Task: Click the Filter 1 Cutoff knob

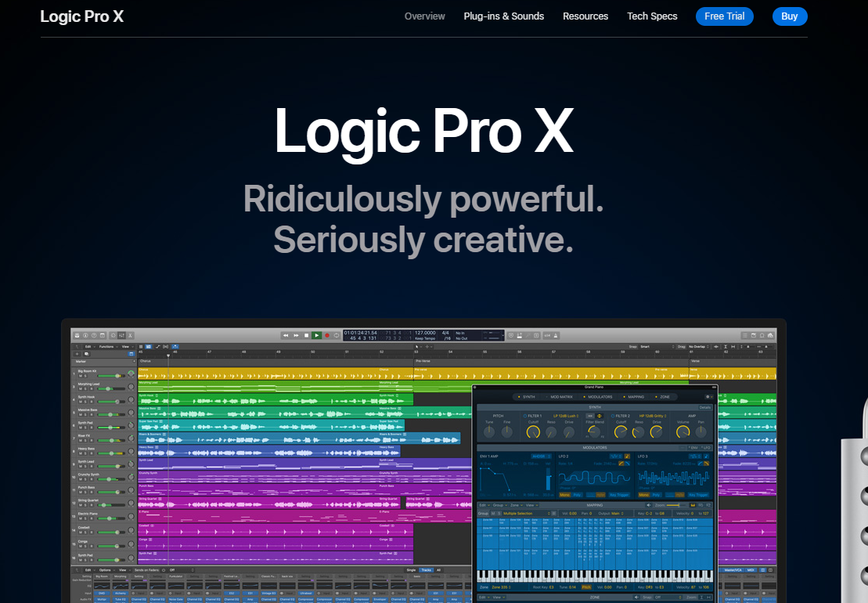Action: tap(533, 432)
